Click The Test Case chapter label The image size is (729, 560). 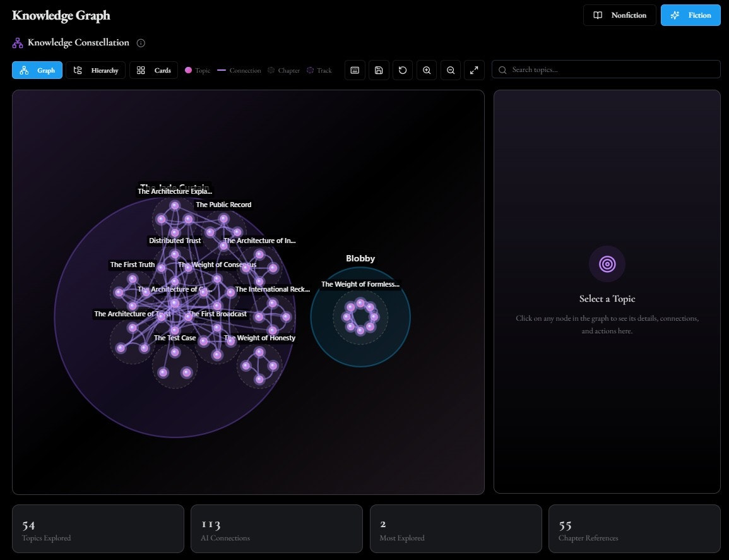(175, 338)
